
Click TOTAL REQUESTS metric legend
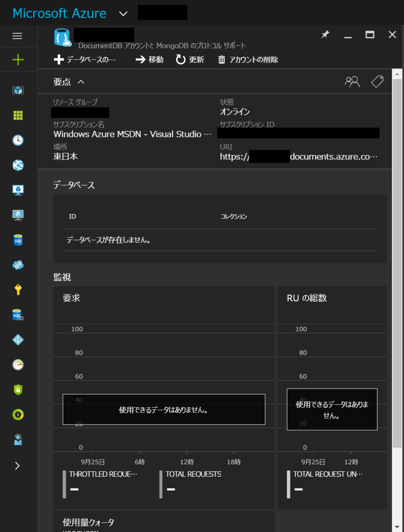coord(190,484)
